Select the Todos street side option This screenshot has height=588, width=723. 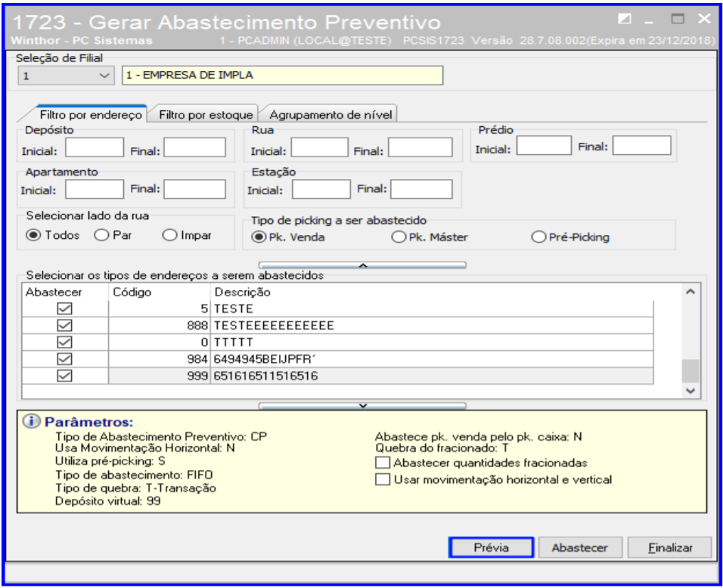point(53,235)
